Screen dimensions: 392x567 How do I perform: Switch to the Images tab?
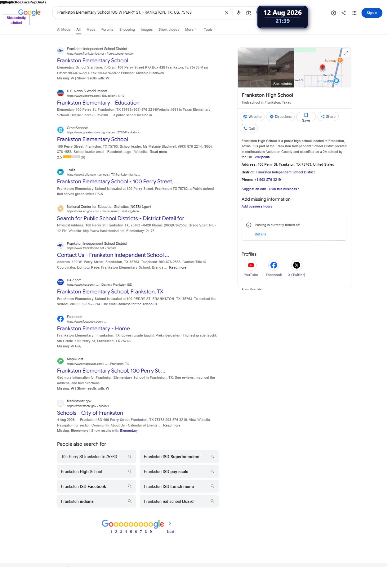point(147,29)
